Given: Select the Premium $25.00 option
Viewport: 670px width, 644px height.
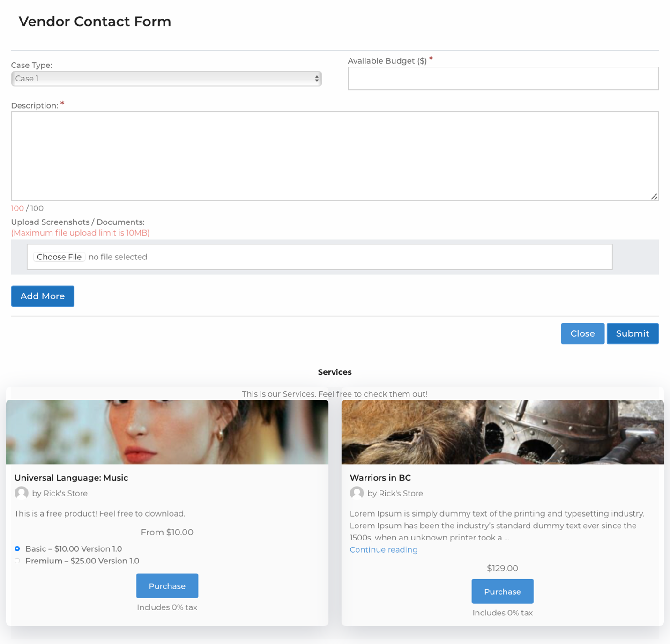Looking at the screenshot, I should (x=17, y=561).
